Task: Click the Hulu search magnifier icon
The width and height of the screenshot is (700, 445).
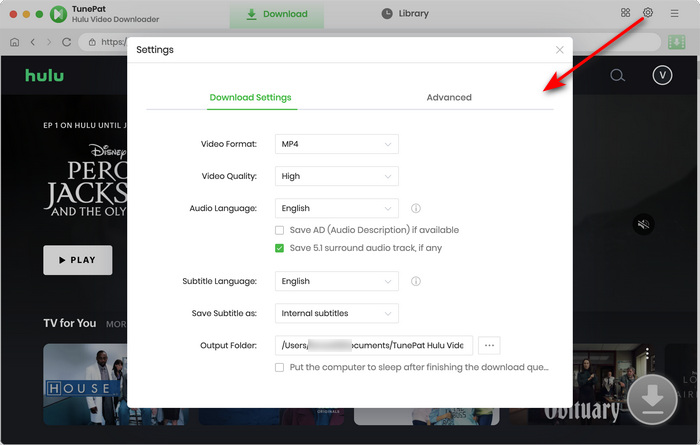Action: coord(617,75)
